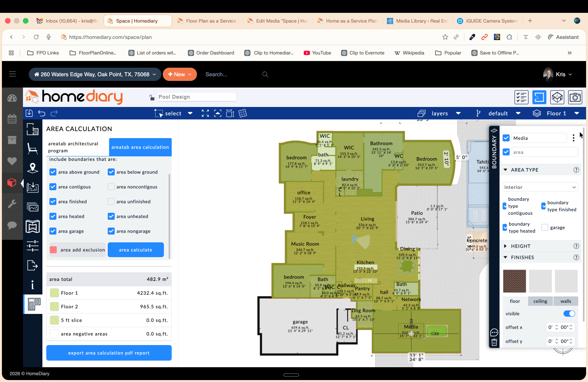The height and width of the screenshot is (382, 588).
Task: Expand the HEIGHT section
Action: 521,246
